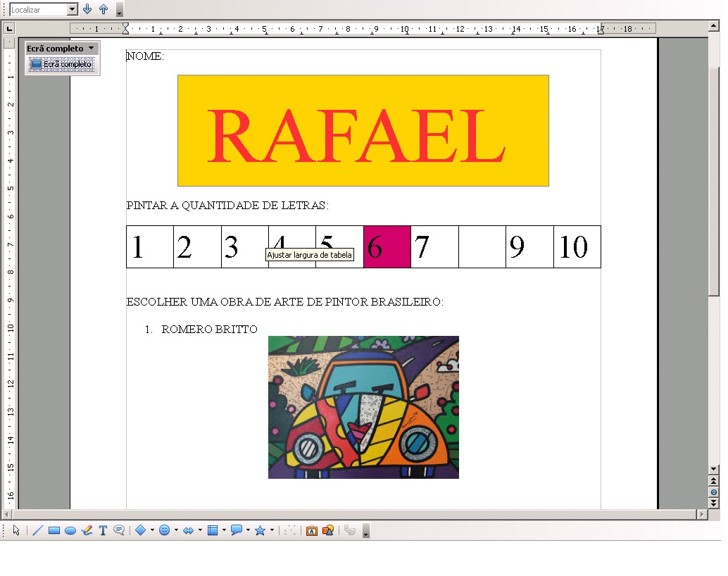728x576 pixels.
Task: Activate the Freeform Line pencil tool
Action: (x=87, y=530)
